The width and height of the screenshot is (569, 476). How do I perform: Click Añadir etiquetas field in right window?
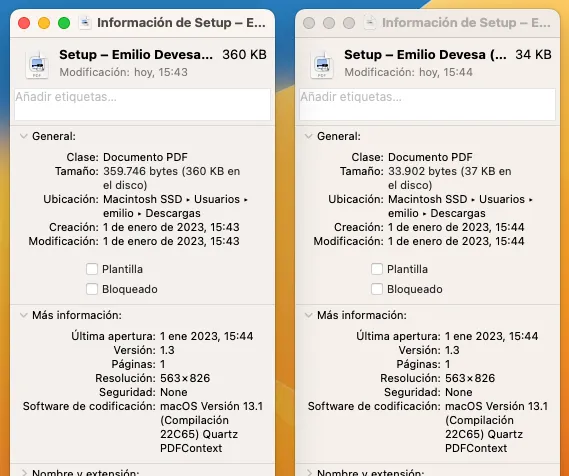(x=427, y=104)
